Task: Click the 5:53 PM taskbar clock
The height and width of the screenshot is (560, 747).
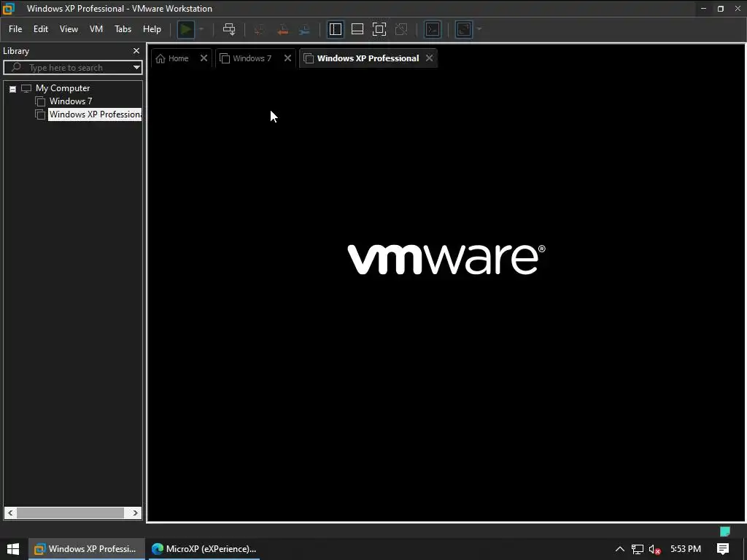Action: point(686,549)
